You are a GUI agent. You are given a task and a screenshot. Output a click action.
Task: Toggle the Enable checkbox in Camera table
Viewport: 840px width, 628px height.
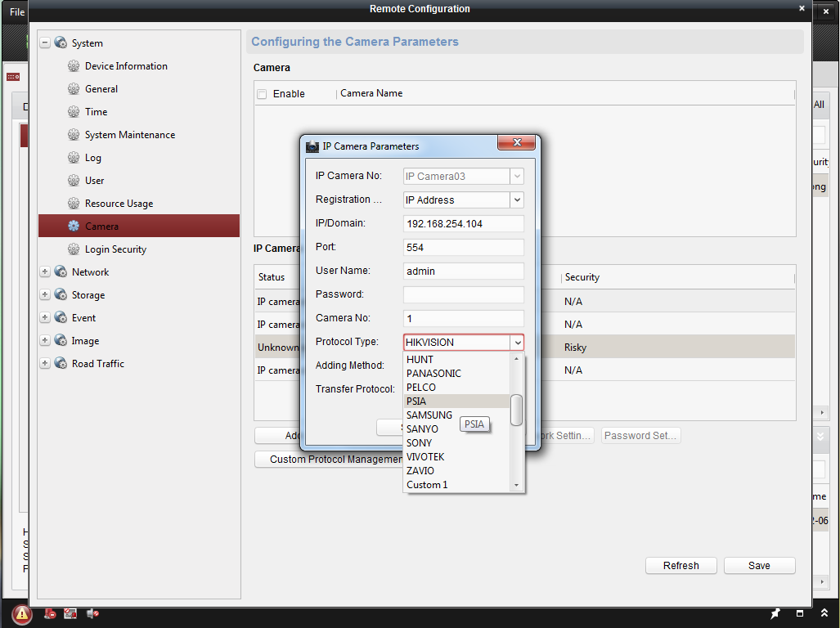coord(262,94)
